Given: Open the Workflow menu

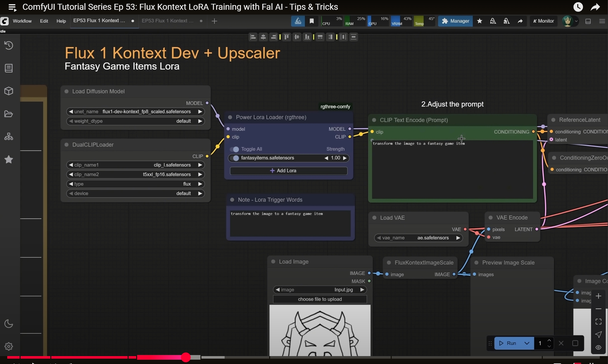Looking at the screenshot, I should point(22,21).
